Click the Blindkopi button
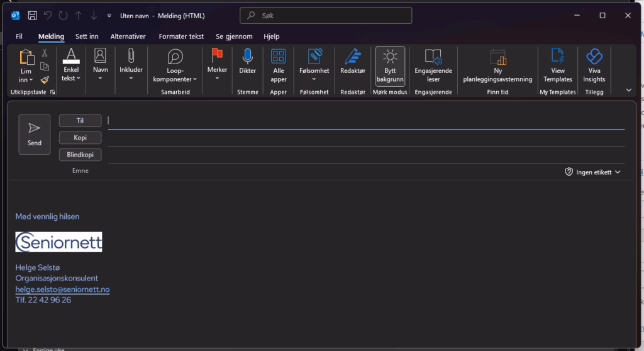The image size is (644, 351). point(80,155)
